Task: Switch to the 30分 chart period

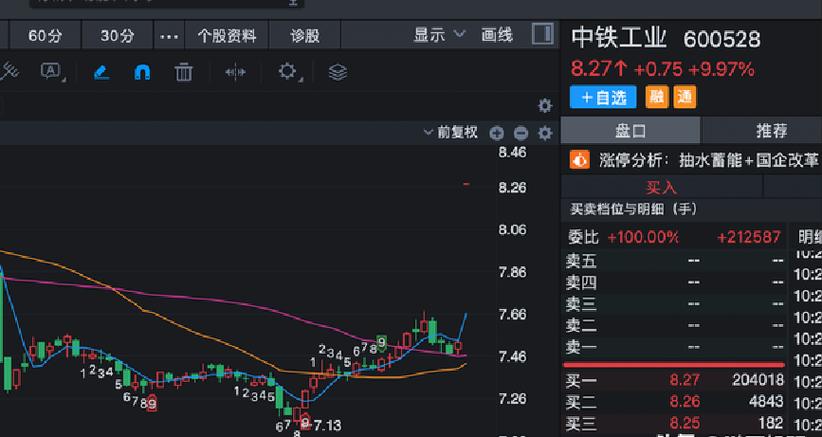Action: click(x=117, y=36)
